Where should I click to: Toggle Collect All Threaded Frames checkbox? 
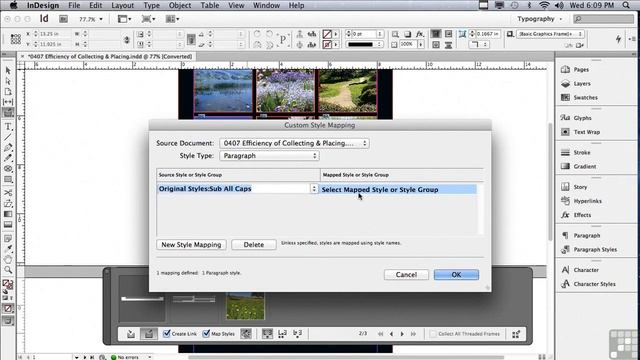point(433,334)
